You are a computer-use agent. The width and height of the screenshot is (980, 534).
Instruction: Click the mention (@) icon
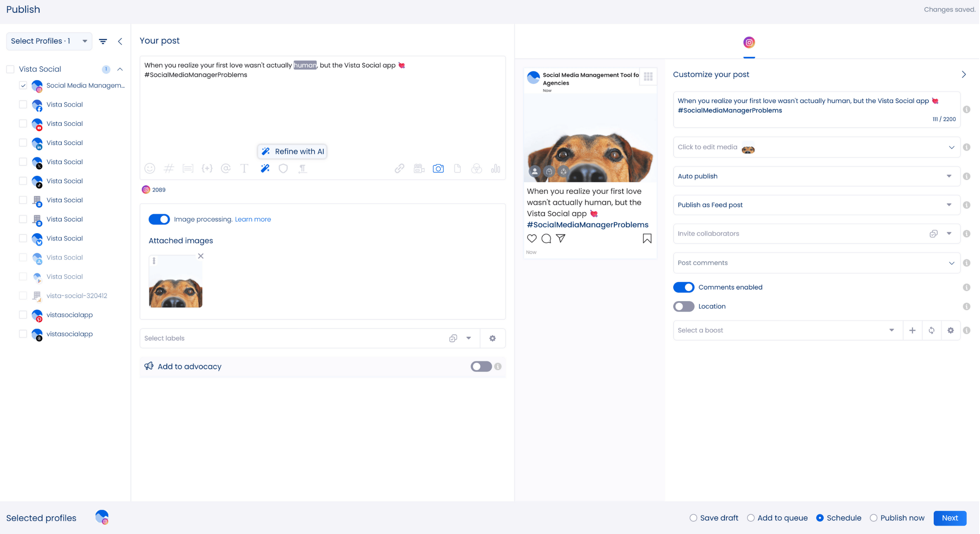(225, 168)
